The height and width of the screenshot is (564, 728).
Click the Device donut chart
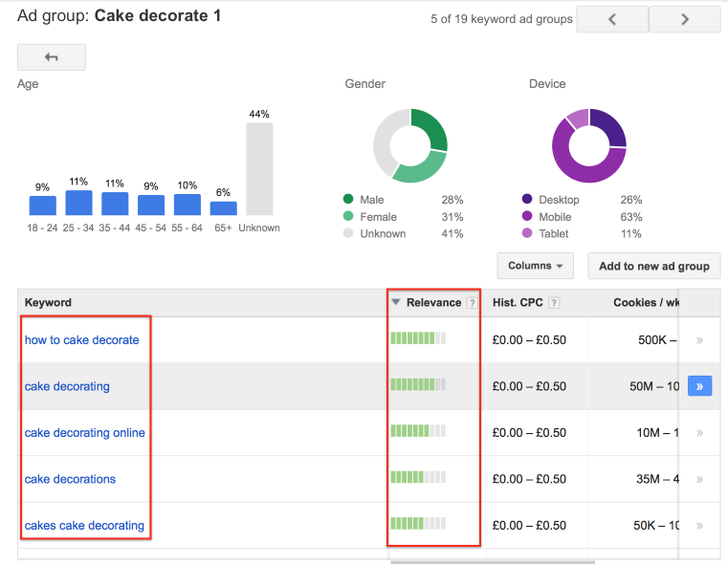point(589,145)
